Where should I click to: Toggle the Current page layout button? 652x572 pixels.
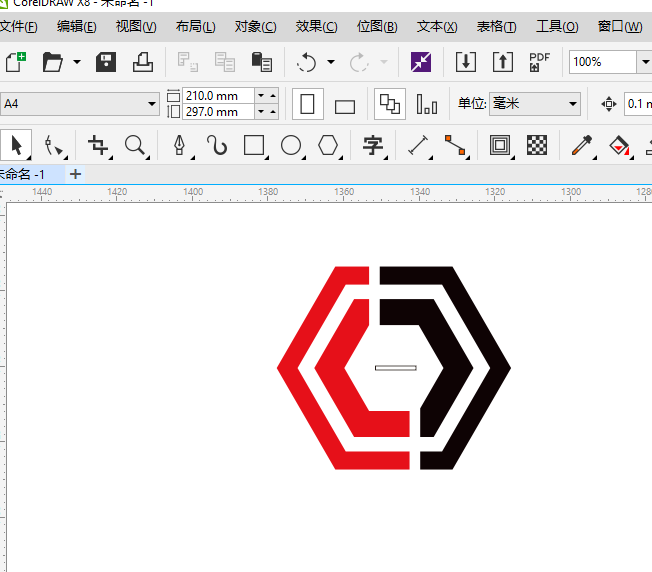(427, 104)
